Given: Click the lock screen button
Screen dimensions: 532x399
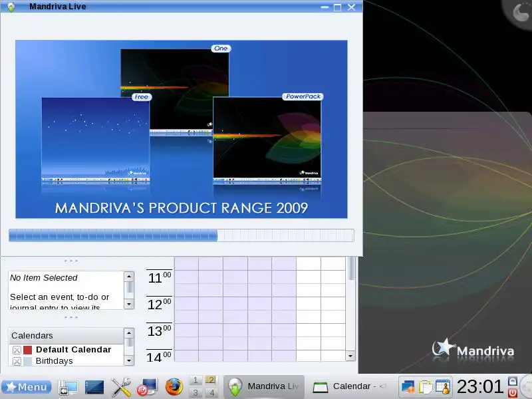Looking at the screenshot, I should pos(513,380).
